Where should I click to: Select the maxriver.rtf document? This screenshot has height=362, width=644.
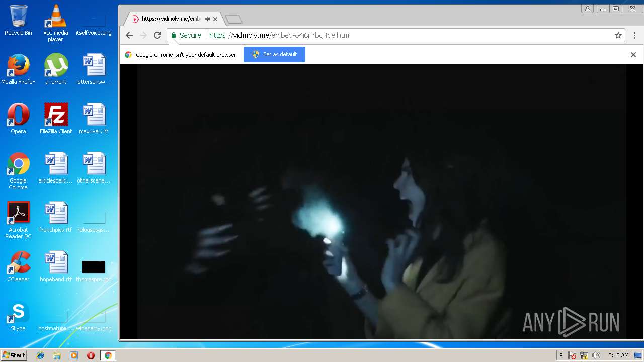pos(94,119)
